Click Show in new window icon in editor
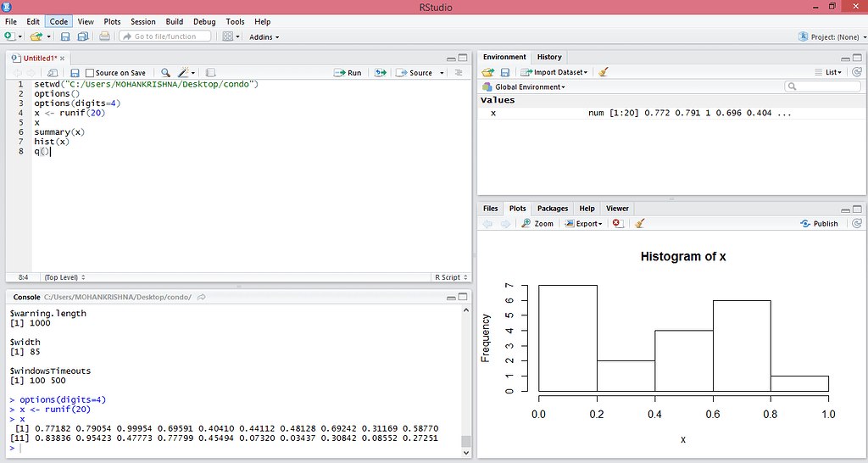The image size is (868, 463). pos(53,73)
